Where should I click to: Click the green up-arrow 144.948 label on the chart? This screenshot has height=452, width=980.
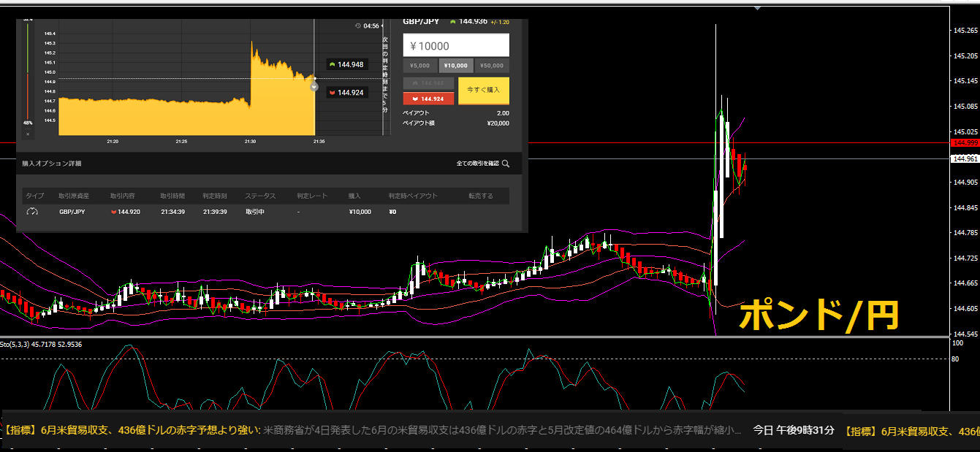click(x=346, y=64)
